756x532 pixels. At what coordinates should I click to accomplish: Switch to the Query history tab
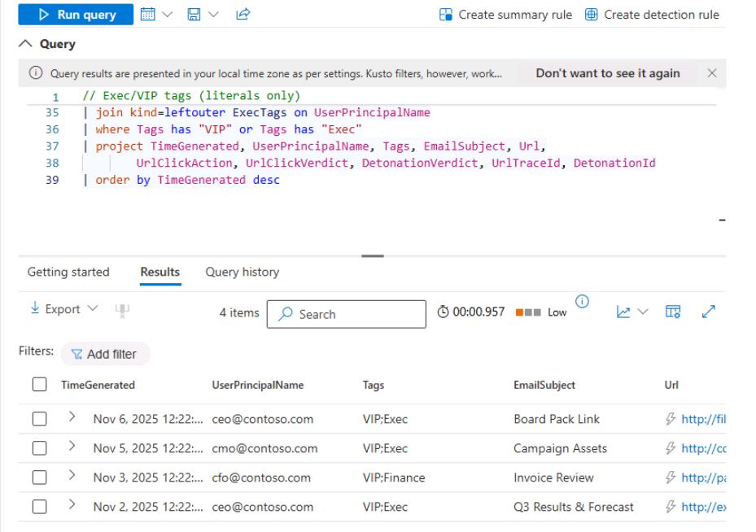[242, 273]
